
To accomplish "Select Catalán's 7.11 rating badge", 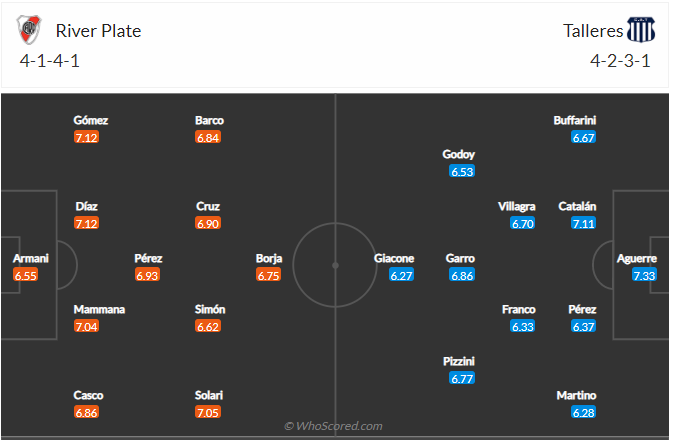I will pos(584,224).
